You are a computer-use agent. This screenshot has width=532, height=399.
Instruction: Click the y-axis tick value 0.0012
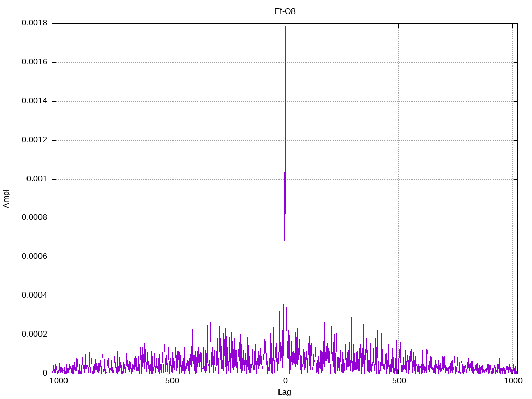pyautogui.click(x=35, y=140)
